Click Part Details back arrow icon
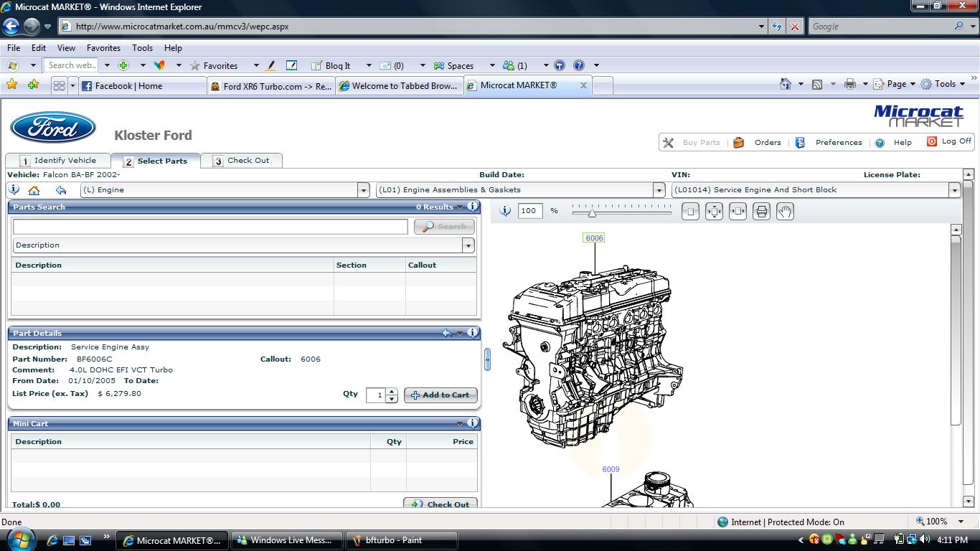Image resolution: width=980 pixels, height=551 pixels. click(447, 333)
